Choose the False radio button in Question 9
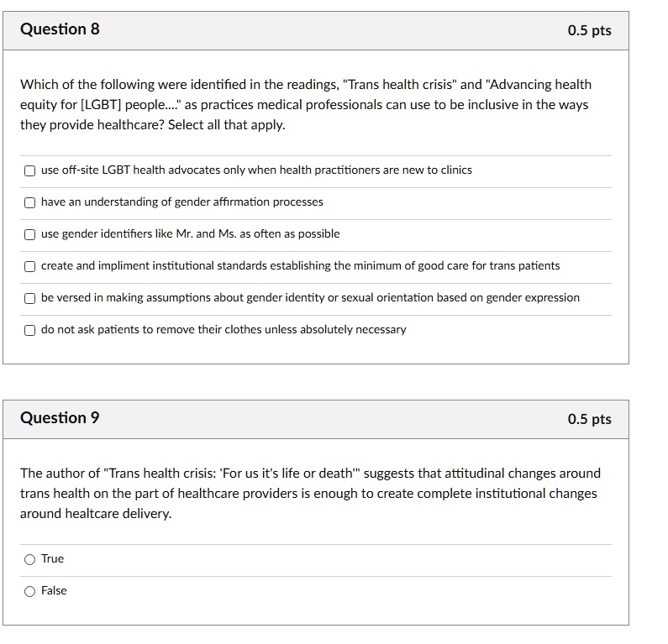 tap(29, 591)
